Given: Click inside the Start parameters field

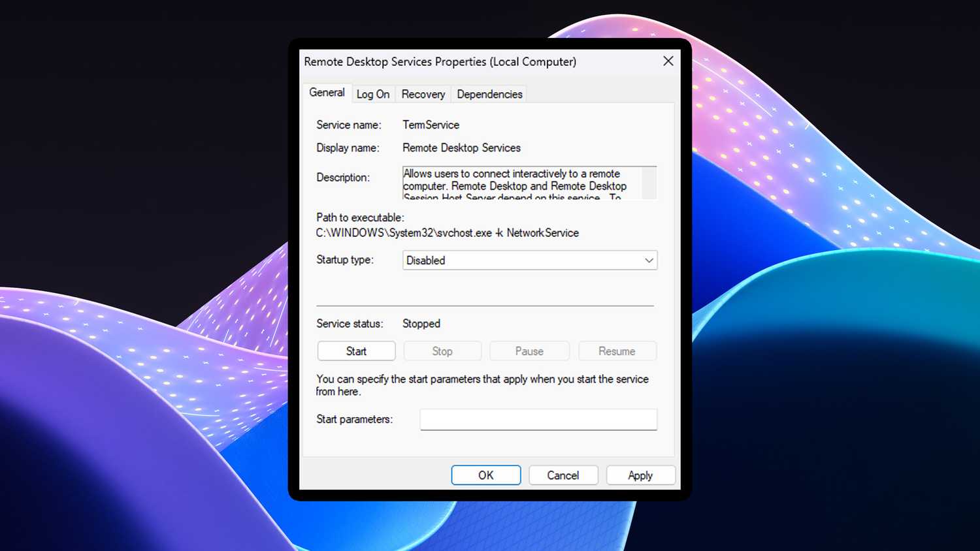Looking at the screenshot, I should [538, 419].
